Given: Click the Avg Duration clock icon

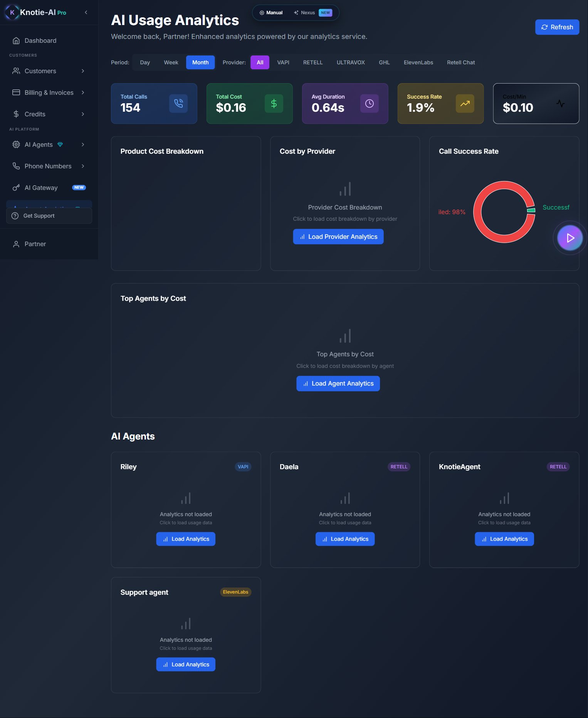Looking at the screenshot, I should click(370, 103).
